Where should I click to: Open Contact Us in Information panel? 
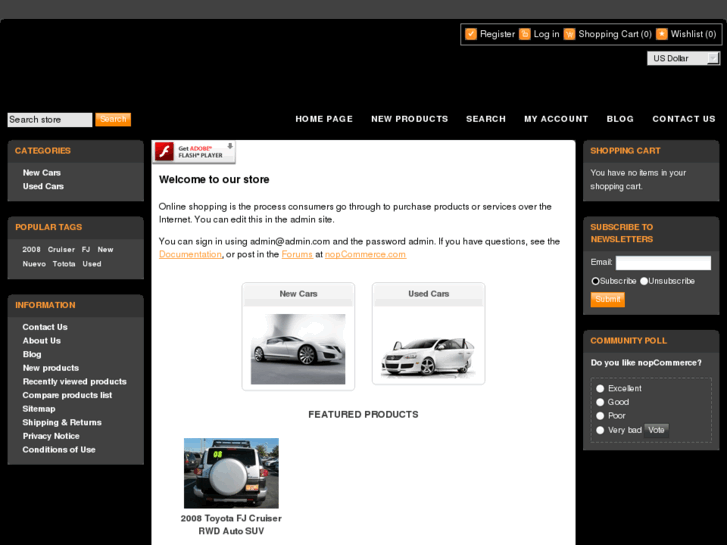[45, 327]
